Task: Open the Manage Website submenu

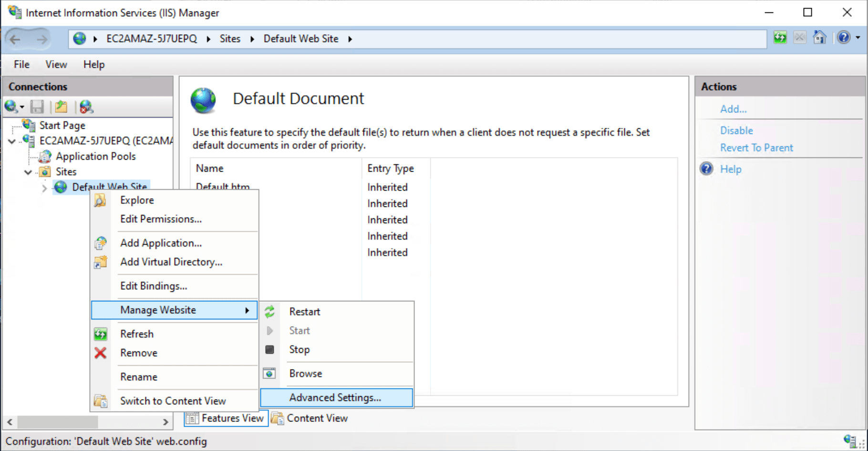Action: [175, 310]
